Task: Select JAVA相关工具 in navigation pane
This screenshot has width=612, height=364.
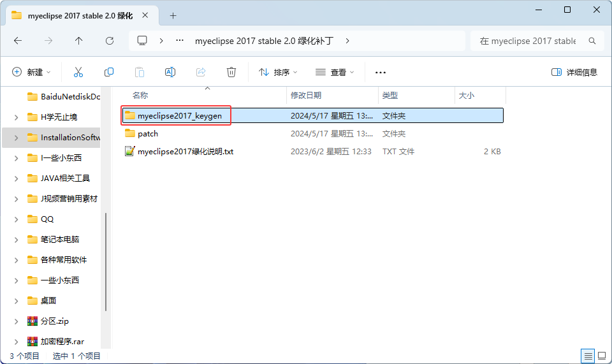Action: point(65,178)
